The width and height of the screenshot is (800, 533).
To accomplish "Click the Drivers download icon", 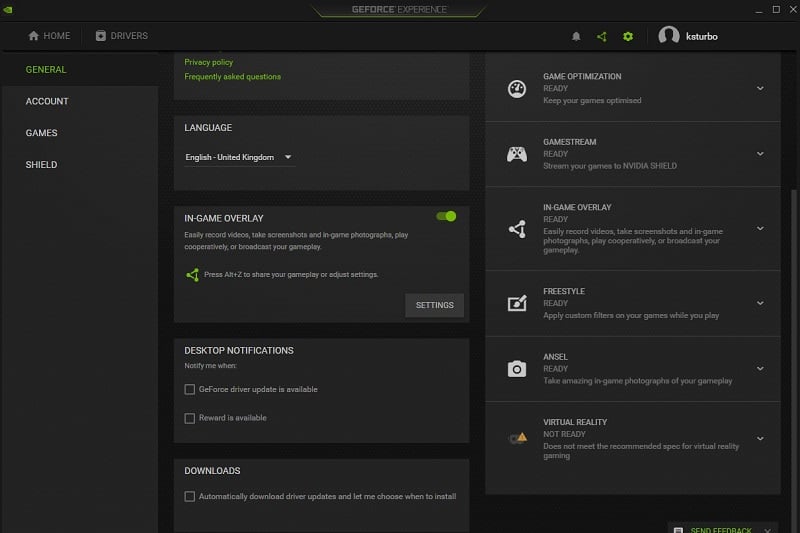I will pyautogui.click(x=101, y=36).
